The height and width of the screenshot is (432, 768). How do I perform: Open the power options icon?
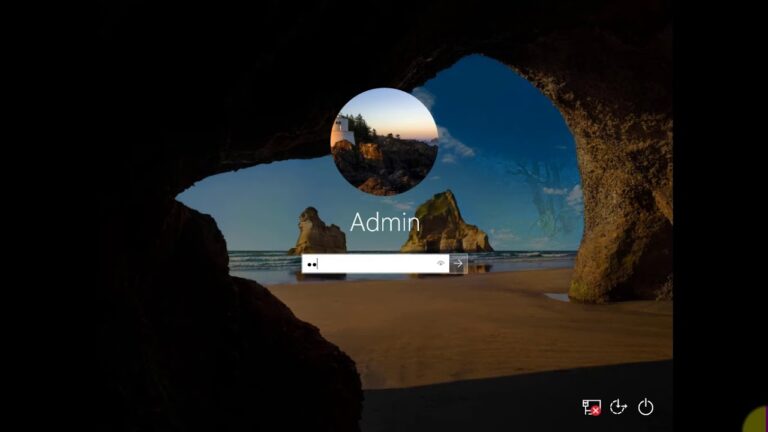(x=646, y=406)
